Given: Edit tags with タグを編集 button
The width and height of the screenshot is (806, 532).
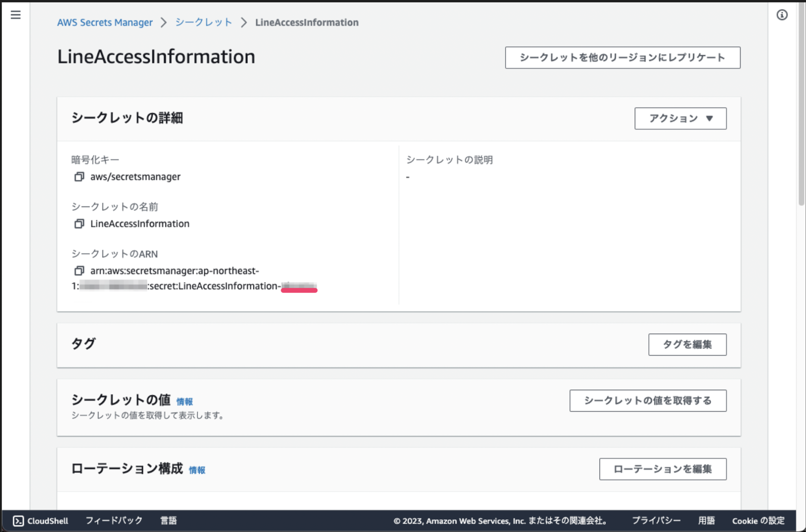Looking at the screenshot, I should pos(687,344).
